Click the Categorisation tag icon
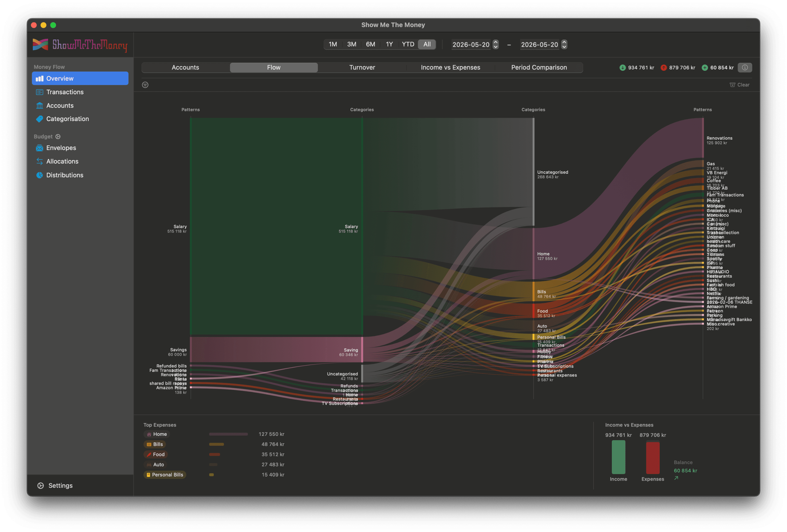This screenshot has width=787, height=532. pyautogui.click(x=40, y=119)
